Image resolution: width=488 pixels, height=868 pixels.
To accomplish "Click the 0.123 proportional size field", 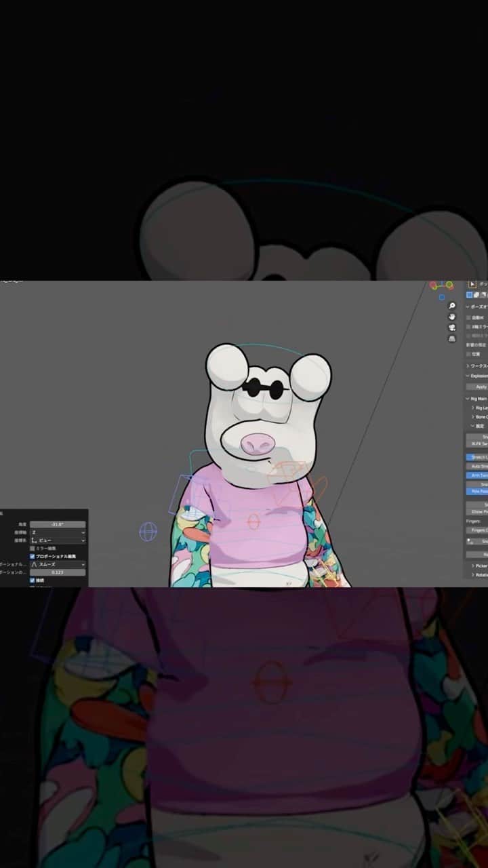I will [x=58, y=572].
